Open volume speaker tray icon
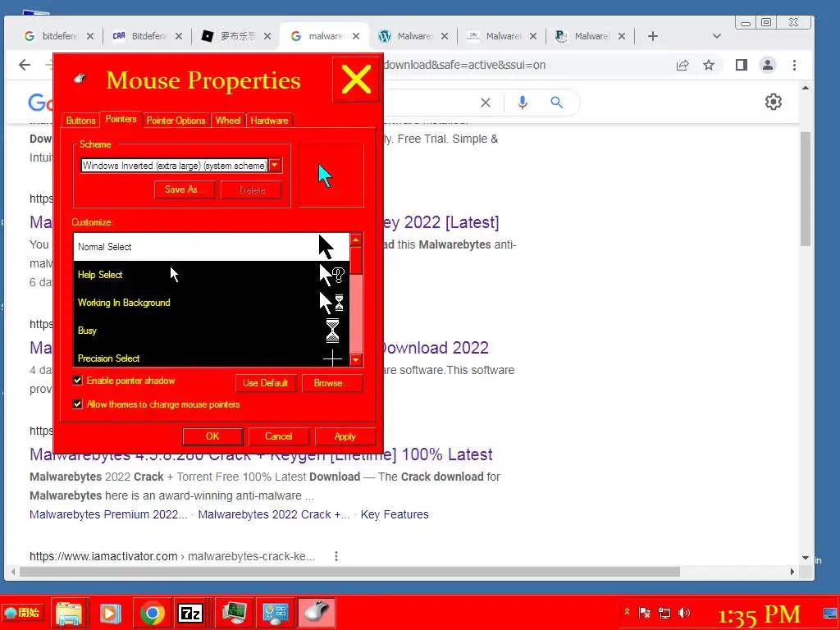840x630 pixels. click(x=684, y=612)
